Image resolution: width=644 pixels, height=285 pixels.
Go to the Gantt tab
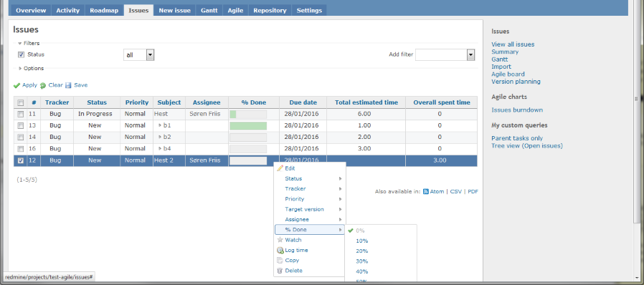209,11
